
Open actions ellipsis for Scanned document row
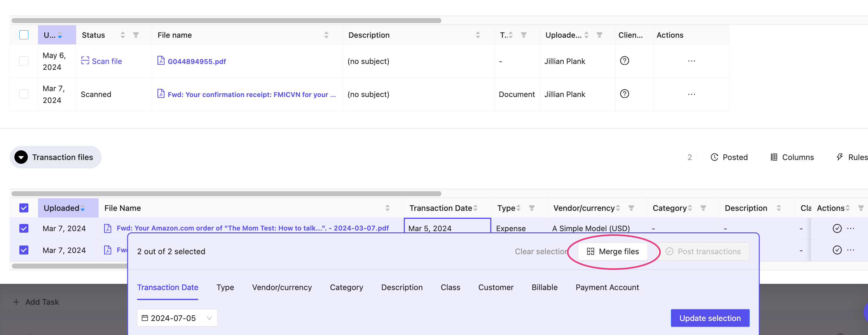692,94
